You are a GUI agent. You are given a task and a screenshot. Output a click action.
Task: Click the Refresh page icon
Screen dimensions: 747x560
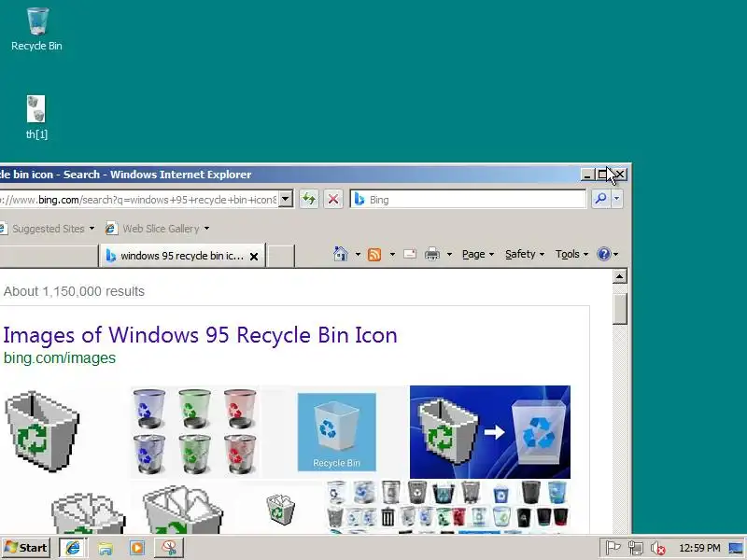tap(309, 199)
